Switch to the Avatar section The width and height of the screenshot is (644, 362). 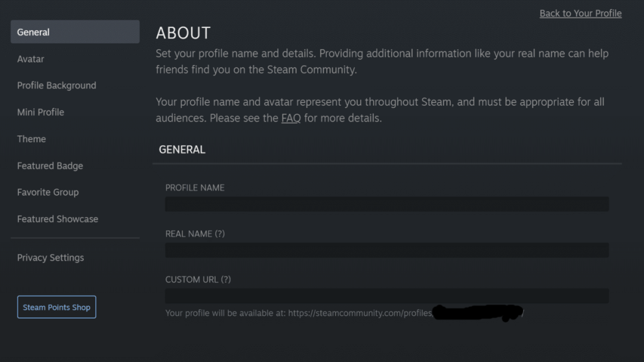click(31, 59)
